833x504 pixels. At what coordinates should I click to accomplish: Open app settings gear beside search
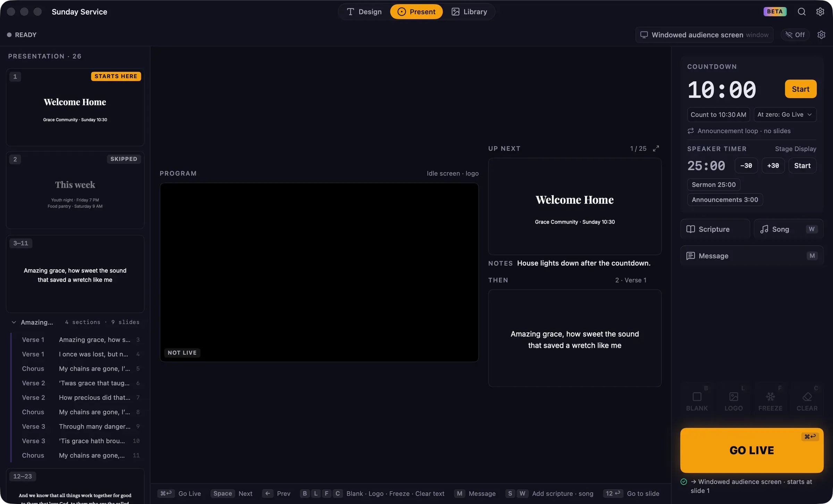click(820, 12)
